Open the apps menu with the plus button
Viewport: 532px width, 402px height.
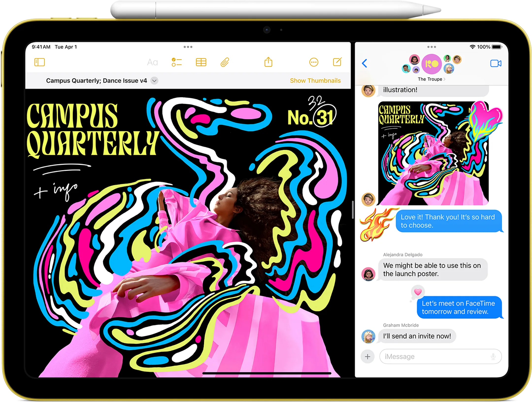tap(367, 356)
